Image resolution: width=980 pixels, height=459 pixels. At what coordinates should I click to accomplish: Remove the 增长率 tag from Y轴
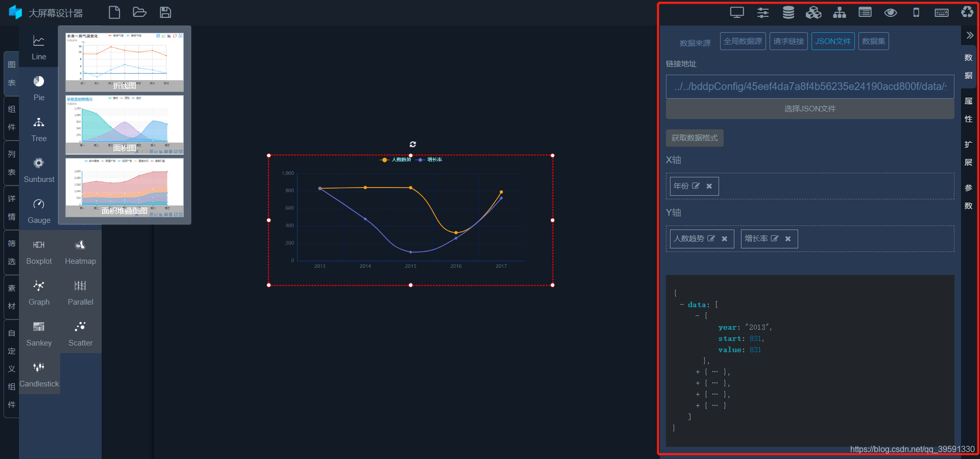tap(788, 239)
